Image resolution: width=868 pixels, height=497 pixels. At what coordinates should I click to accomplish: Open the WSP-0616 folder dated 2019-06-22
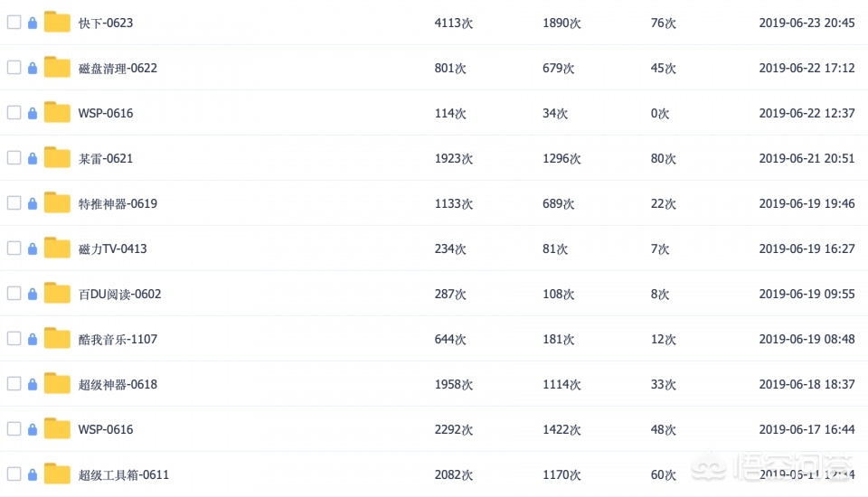click(106, 113)
